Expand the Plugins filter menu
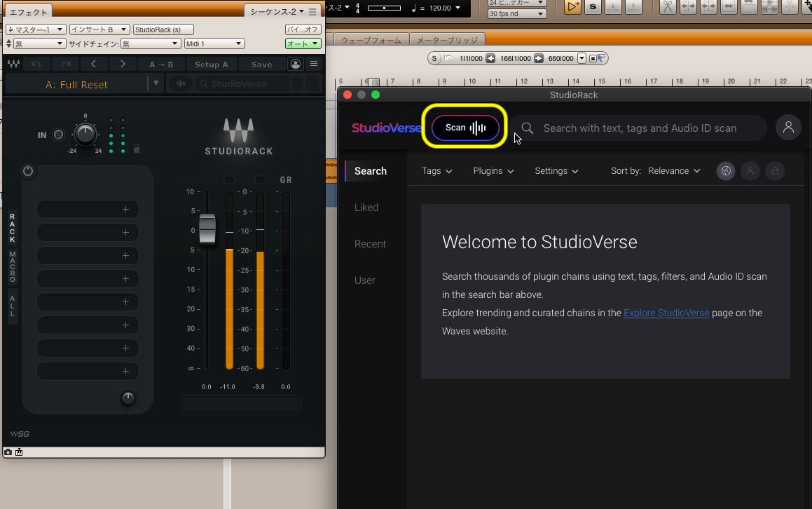812x509 pixels. coord(493,171)
